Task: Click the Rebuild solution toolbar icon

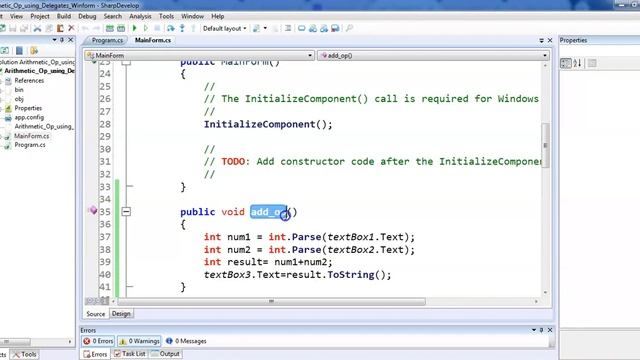Action: pyautogui.click(x=121, y=28)
